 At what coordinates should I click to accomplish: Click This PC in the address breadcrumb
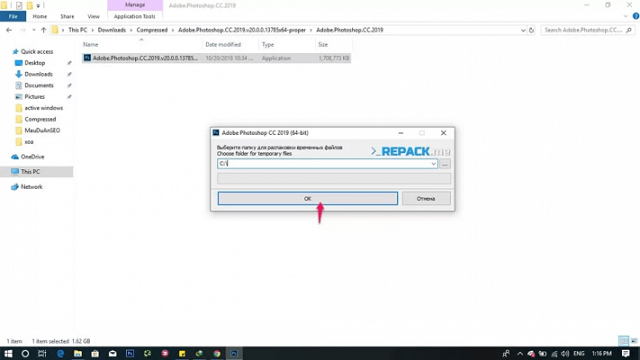pos(78,30)
